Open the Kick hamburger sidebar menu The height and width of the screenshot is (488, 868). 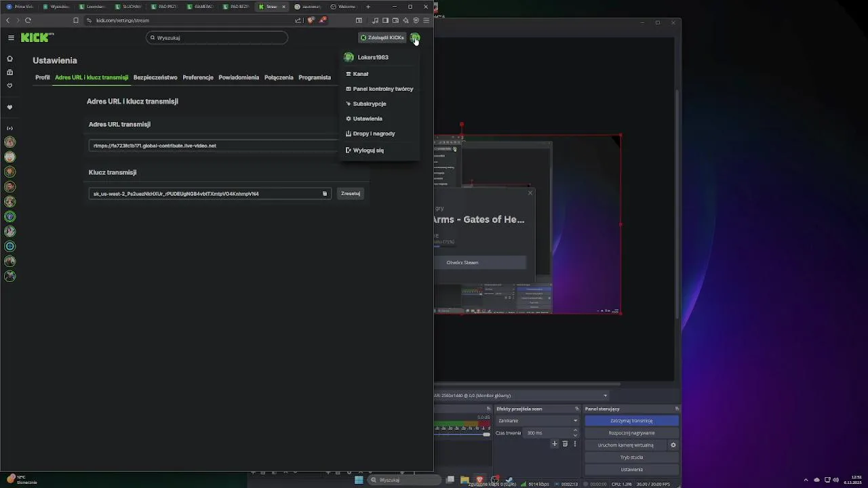click(x=11, y=38)
